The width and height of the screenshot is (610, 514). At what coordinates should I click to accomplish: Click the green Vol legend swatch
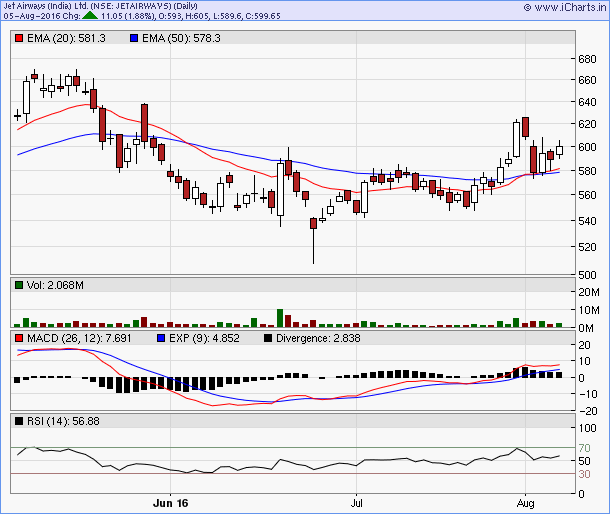pyautogui.click(x=19, y=285)
